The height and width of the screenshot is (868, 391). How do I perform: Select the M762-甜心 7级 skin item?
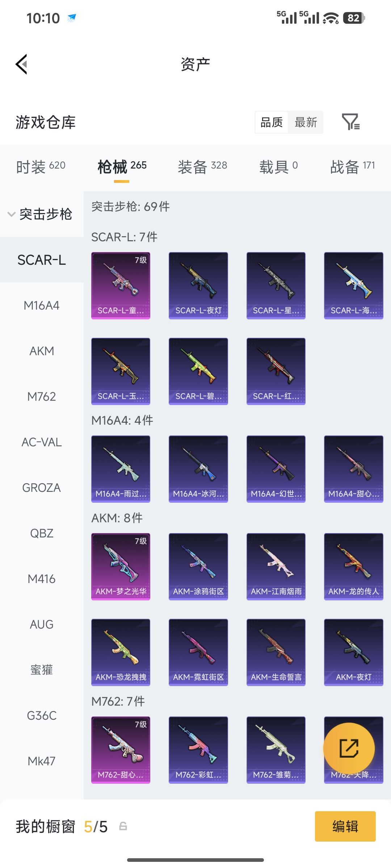(x=121, y=750)
